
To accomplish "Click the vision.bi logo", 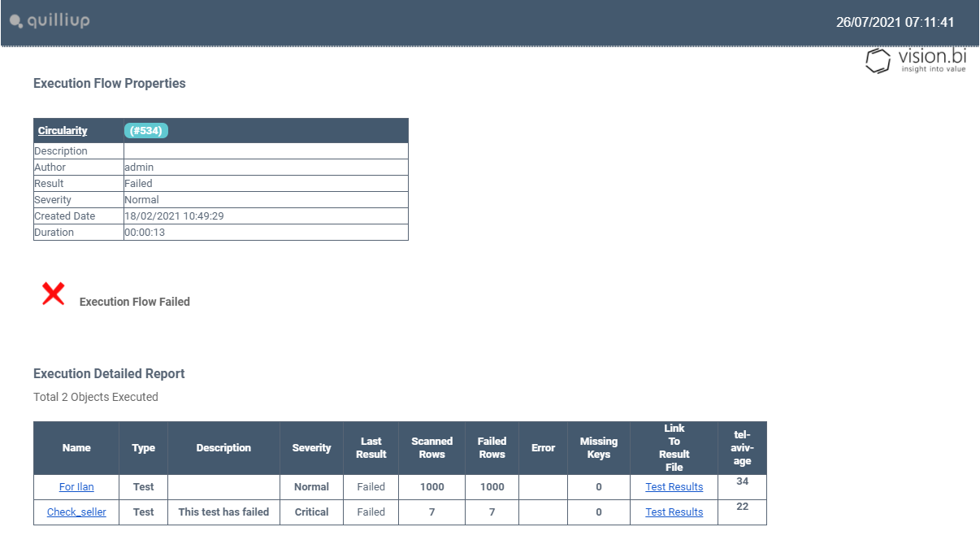I will tap(916, 60).
